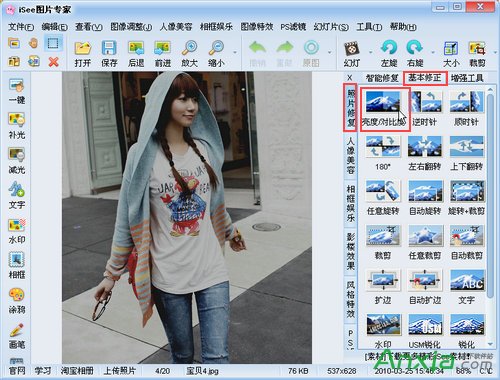Click the 淘宝相册 button
The width and height of the screenshot is (500, 380).
[77, 371]
